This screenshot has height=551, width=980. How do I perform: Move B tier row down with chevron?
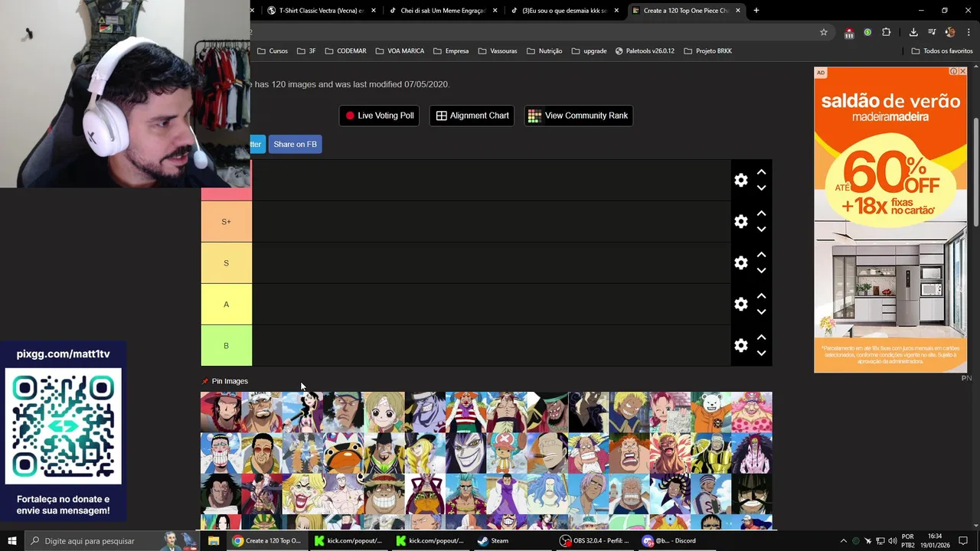pyautogui.click(x=761, y=353)
